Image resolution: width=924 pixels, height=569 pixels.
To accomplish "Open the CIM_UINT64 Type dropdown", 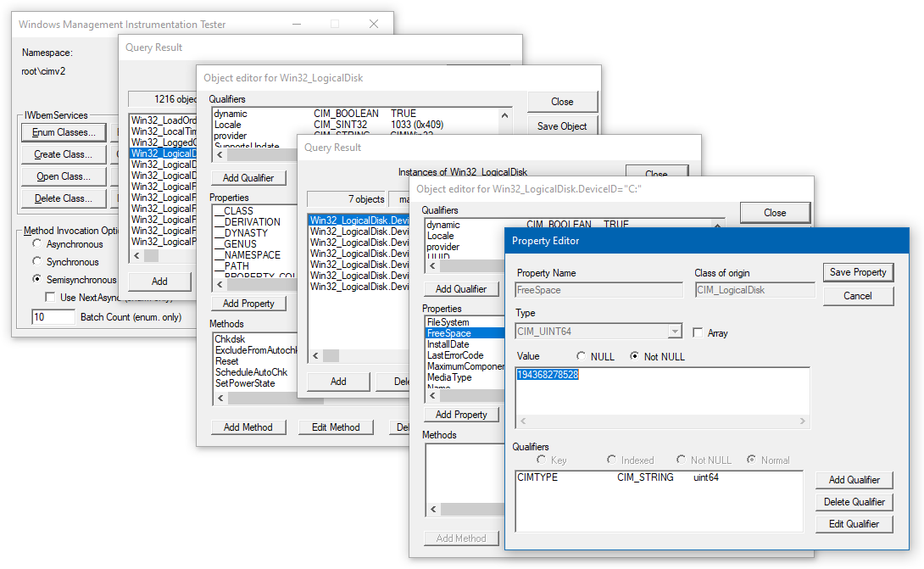I will (x=675, y=332).
